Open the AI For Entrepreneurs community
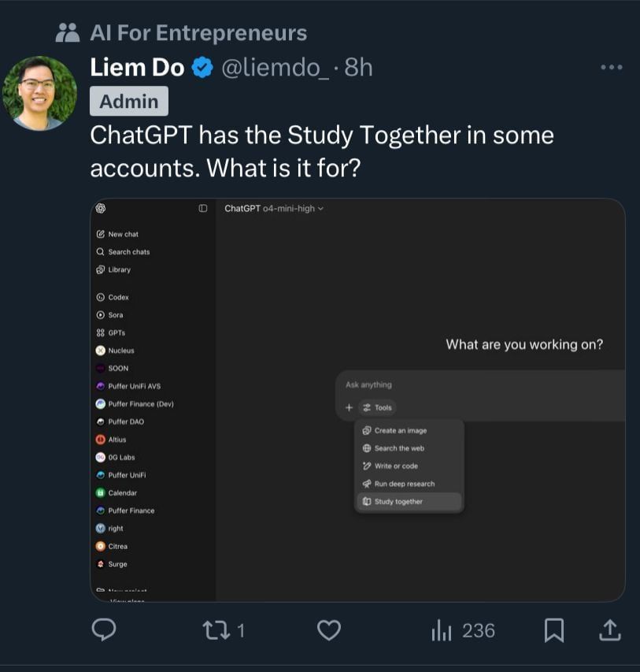The height and width of the screenshot is (672, 640). [x=198, y=33]
